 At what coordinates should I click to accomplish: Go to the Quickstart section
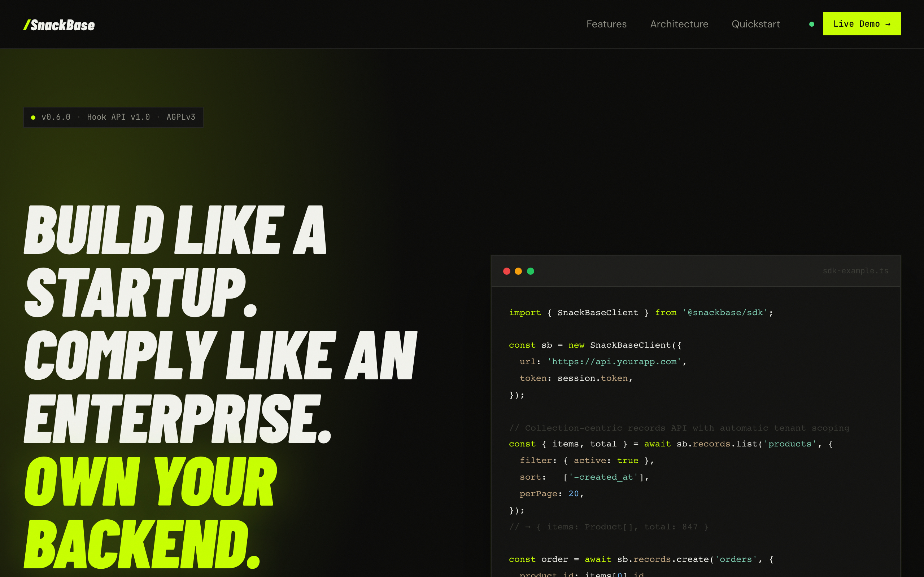tap(755, 24)
